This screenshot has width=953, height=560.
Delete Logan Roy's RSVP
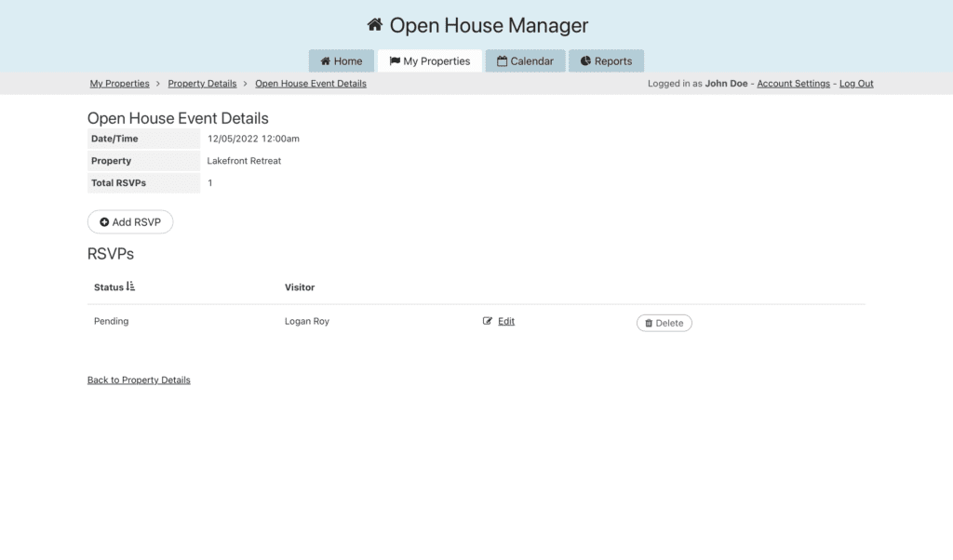[x=664, y=324]
